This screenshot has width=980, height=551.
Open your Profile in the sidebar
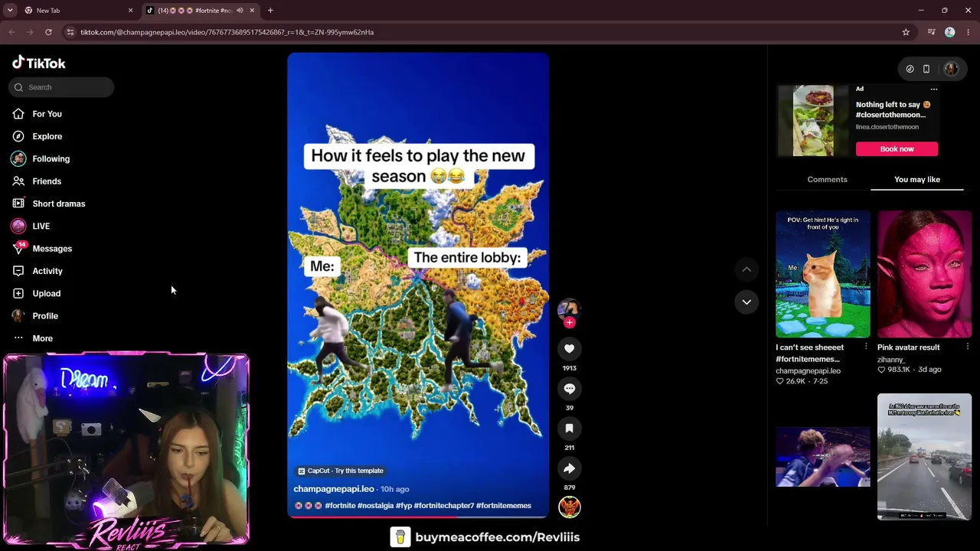[x=45, y=316]
